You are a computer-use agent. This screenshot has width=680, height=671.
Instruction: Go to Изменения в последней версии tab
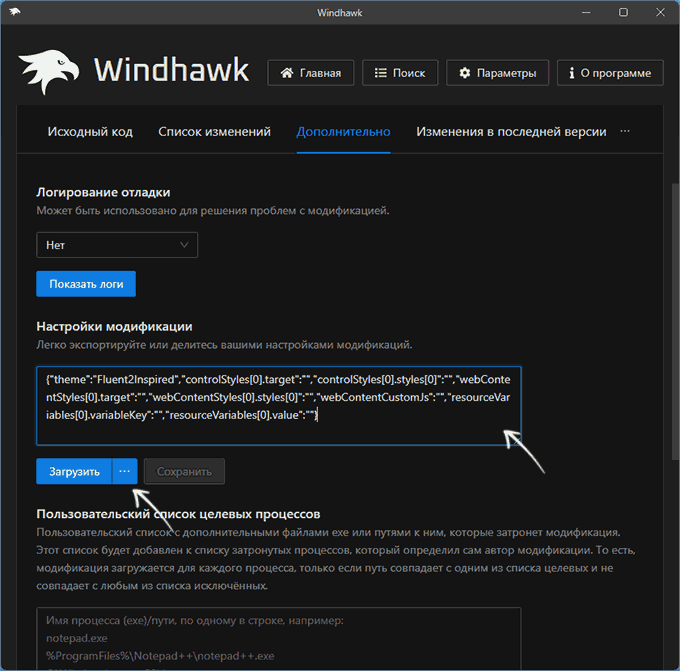point(511,132)
